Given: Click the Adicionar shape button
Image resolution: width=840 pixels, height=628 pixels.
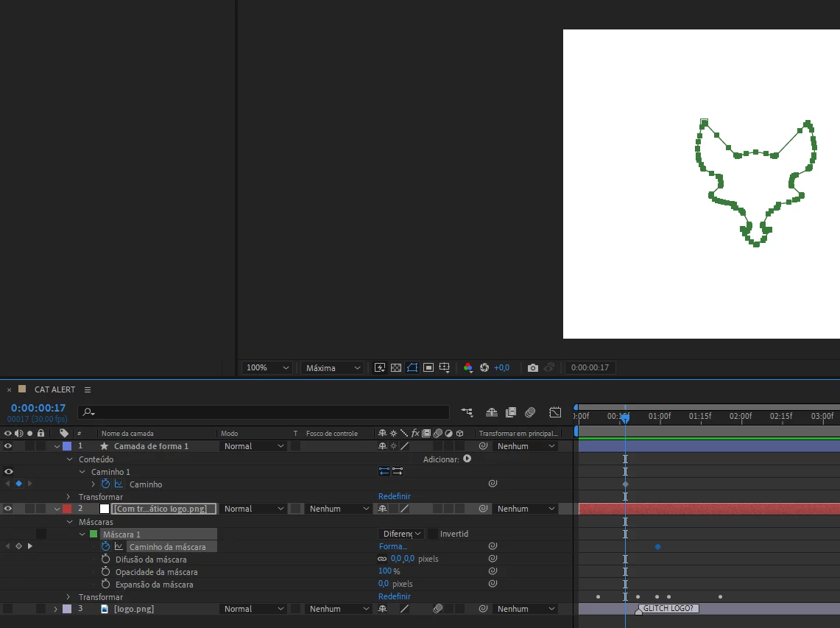Looking at the screenshot, I should [467, 459].
